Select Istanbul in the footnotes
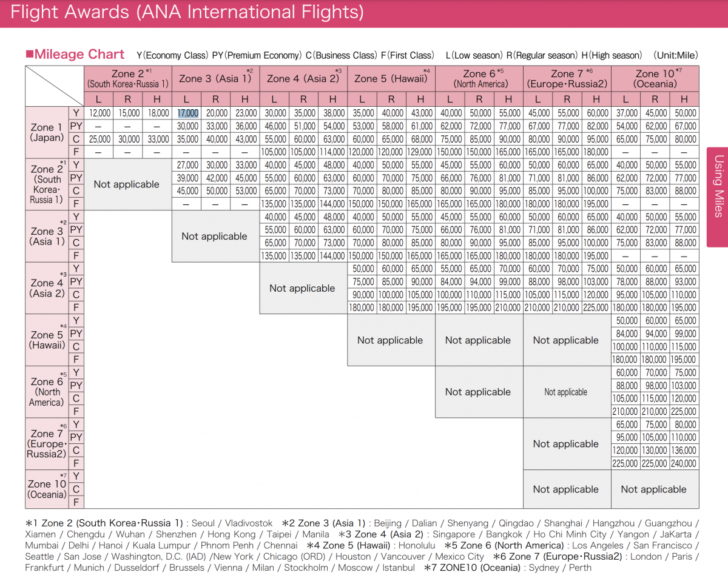 [x=398, y=568]
